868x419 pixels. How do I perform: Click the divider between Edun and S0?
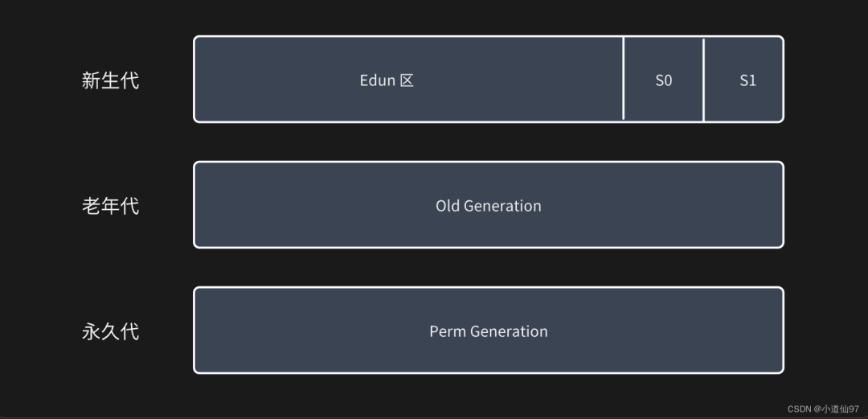coord(624,80)
